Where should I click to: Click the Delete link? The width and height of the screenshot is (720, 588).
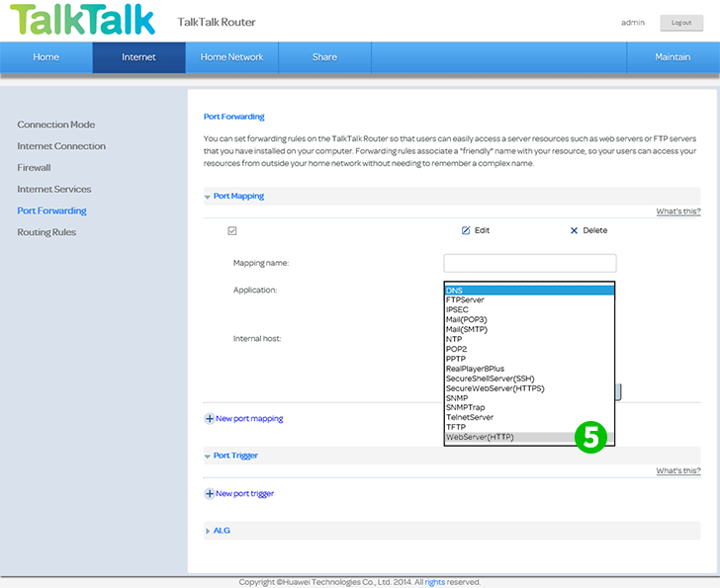595,230
